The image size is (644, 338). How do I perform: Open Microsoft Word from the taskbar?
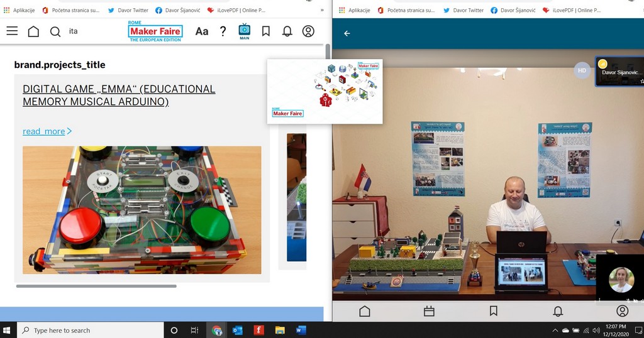pos(301,330)
